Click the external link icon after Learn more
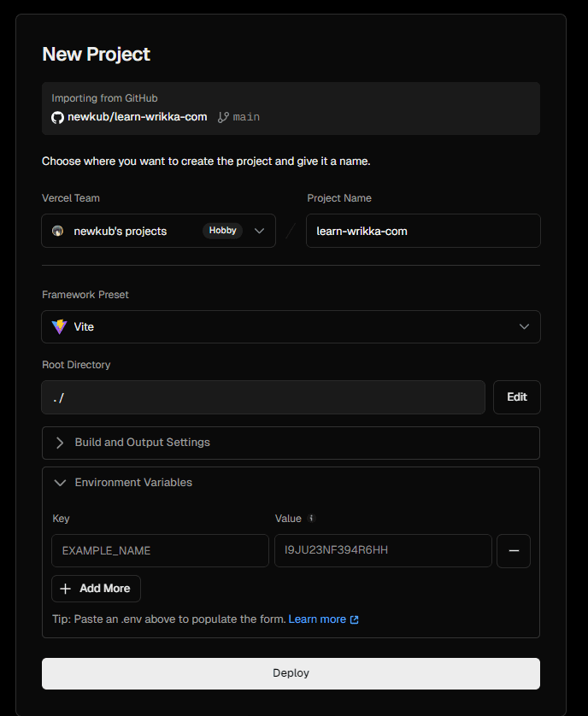Viewport: 588px width, 716px height. point(354,619)
